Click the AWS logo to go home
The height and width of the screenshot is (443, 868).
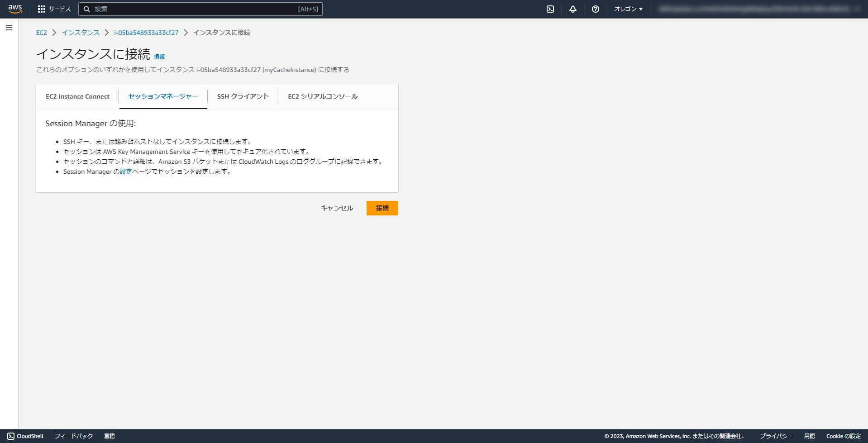[x=15, y=9]
